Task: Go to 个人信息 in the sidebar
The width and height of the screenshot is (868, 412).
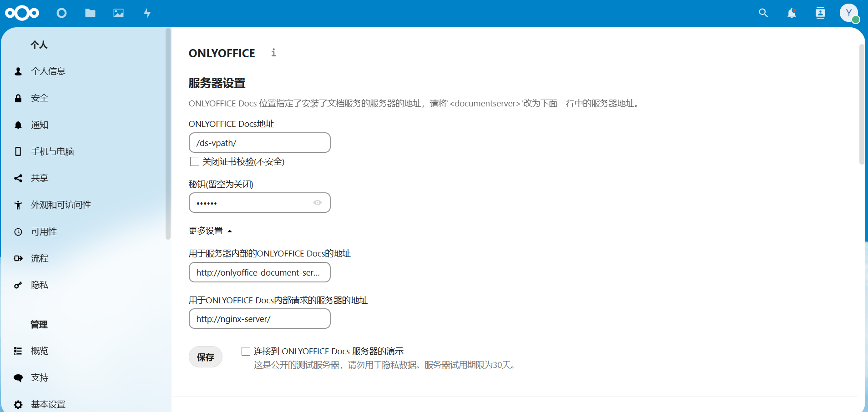Action: 48,71
